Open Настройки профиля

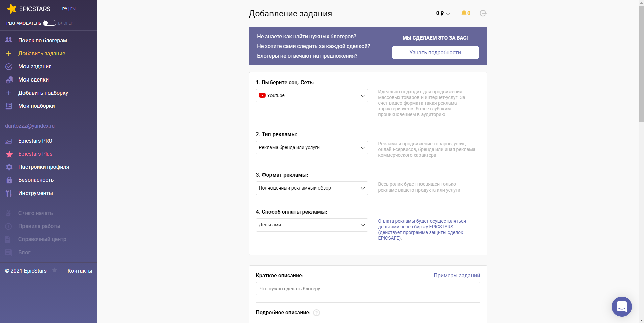(x=44, y=167)
